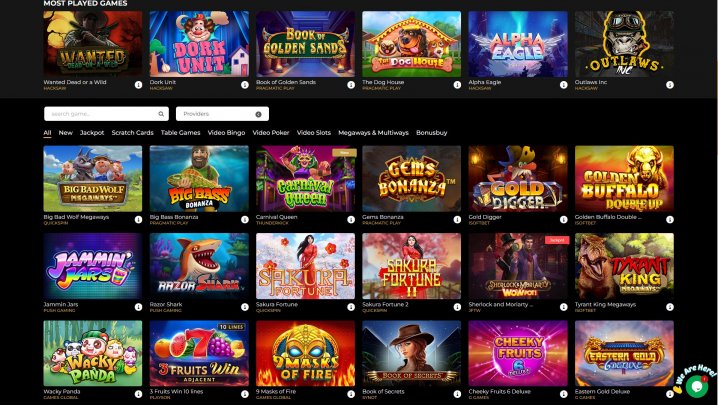
Task: Open the 9 Masks of Fire thumbnail
Action: click(305, 353)
